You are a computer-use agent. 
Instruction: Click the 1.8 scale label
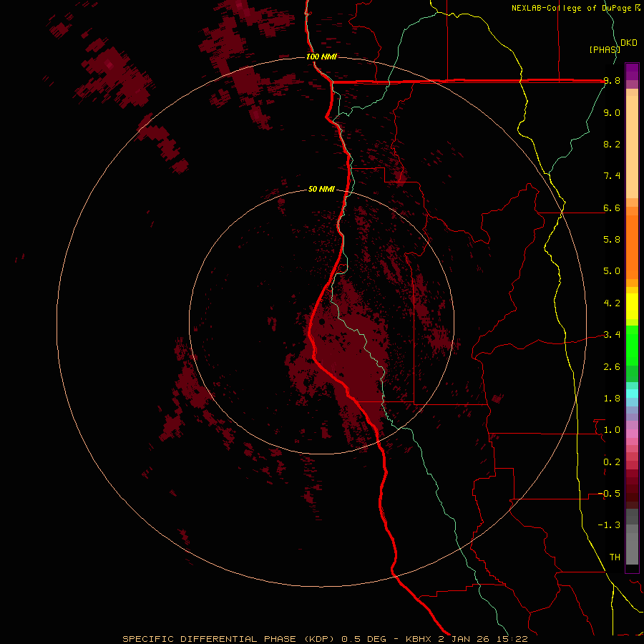pyautogui.click(x=612, y=399)
